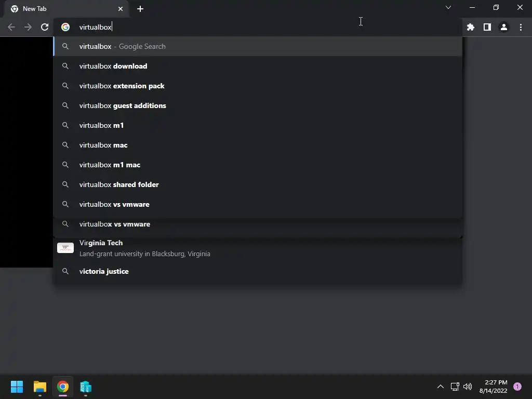Choose the 'virtualbox m1' suggestion
This screenshot has height=399, width=532.
coord(258,125)
